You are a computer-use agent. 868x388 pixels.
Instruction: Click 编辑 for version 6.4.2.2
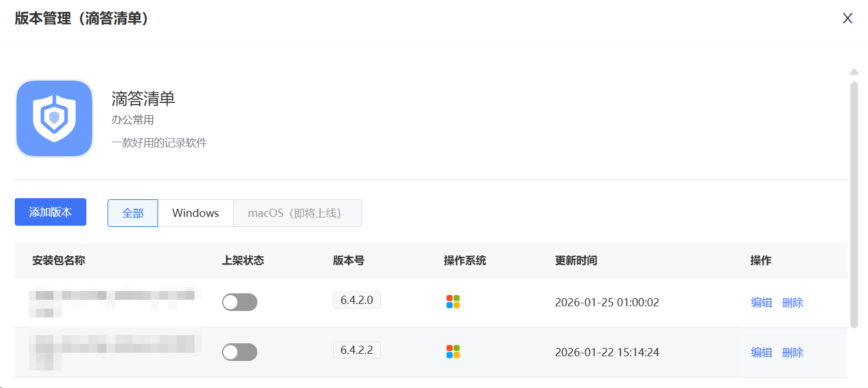coord(762,353)
